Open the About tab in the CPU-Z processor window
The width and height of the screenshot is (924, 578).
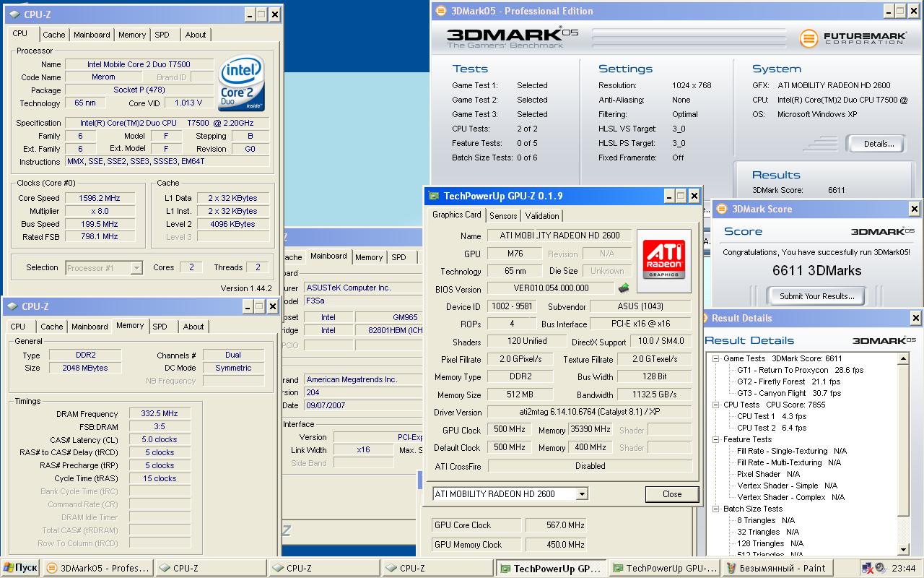[x=196, y=35]
